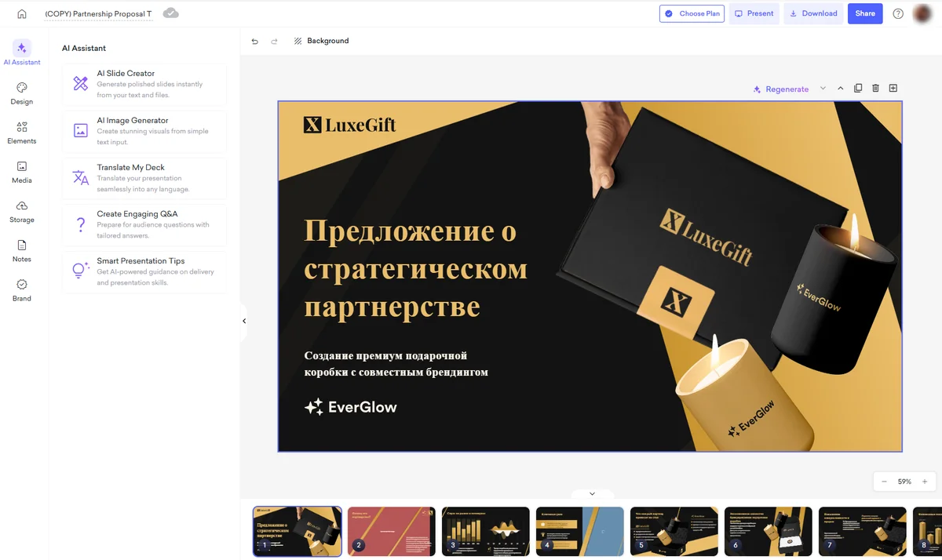This screenshot has height=560, width=942.
Task: Collapse the left AI Assistant panel
Action: pos(244,321)
